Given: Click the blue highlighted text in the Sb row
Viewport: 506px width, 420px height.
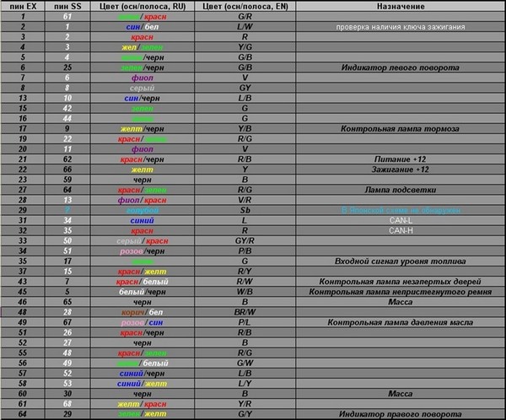Looking at the screenshot, I should click(400, 209).
